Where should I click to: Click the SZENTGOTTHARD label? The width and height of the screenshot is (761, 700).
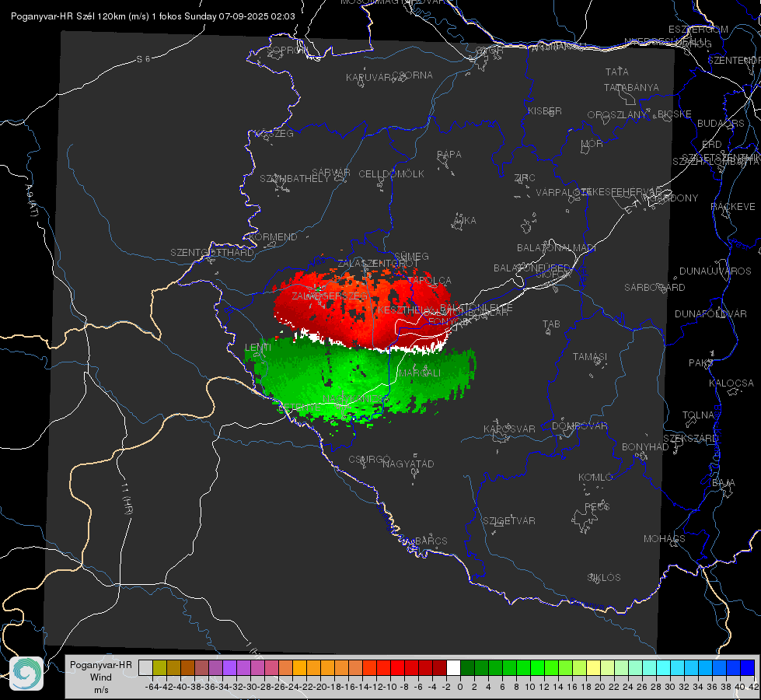[x=212, y=253]
